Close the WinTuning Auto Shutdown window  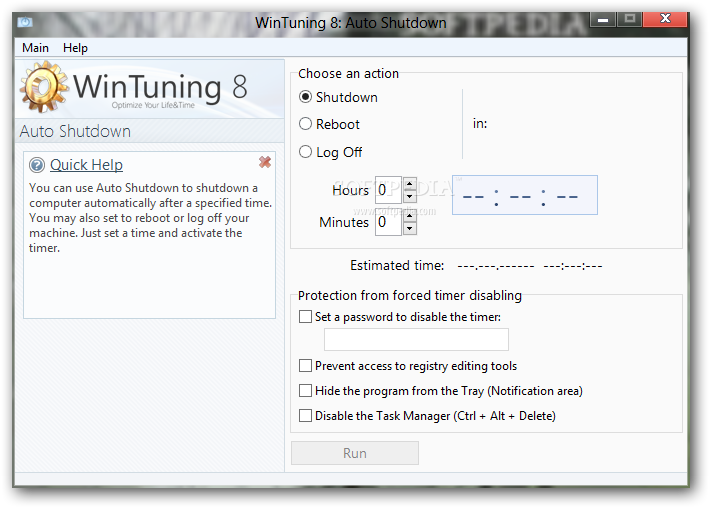pos(665,19)
